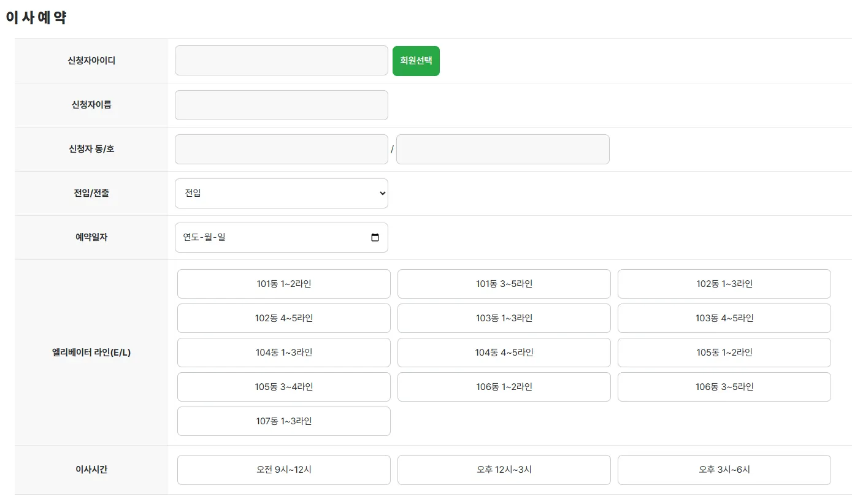Screen dimensions: 852x504
Task: Click the 신청자 동 input field
Action: 281,149
